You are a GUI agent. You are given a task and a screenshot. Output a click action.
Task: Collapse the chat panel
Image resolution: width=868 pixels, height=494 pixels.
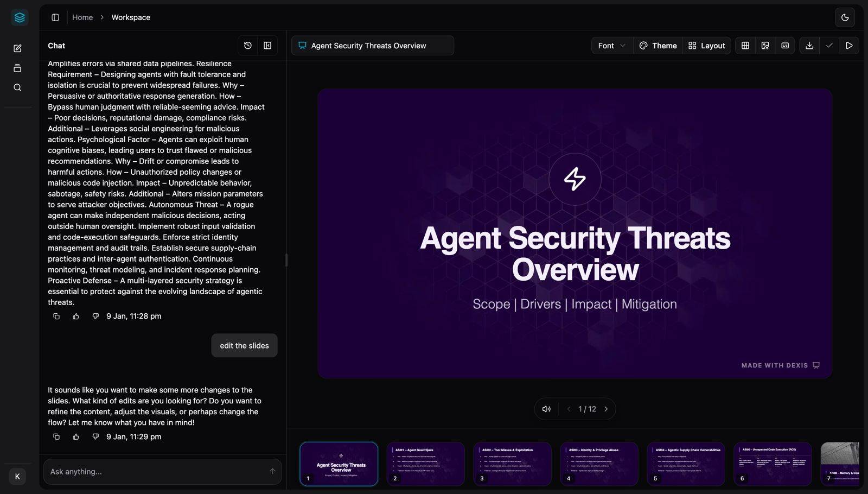267,46
